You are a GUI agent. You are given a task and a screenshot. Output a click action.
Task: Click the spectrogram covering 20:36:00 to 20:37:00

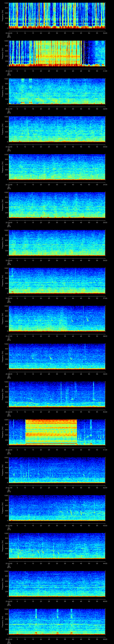(x=57, y=280)
